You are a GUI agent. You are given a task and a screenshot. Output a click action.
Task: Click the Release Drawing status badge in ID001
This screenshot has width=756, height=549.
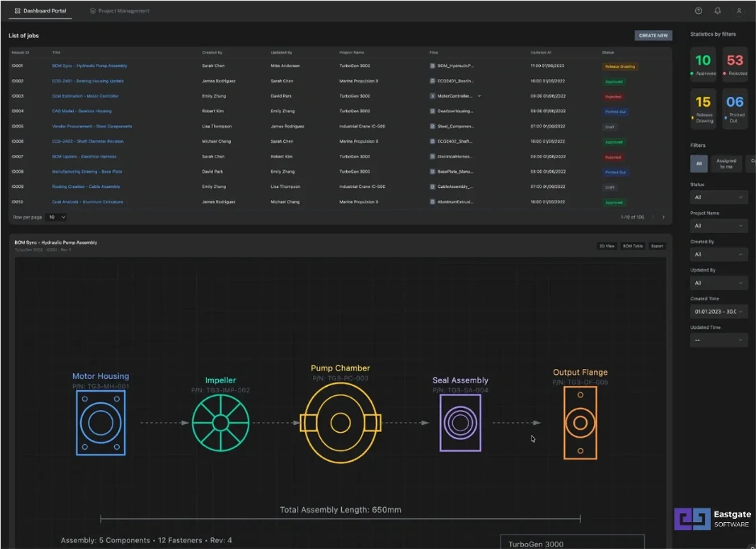click(620, 66)
